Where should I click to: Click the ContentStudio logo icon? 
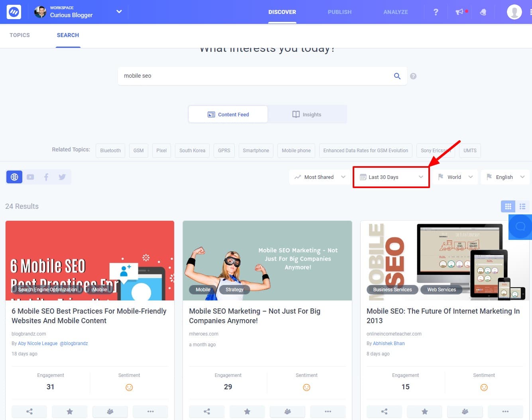point(14,12)
